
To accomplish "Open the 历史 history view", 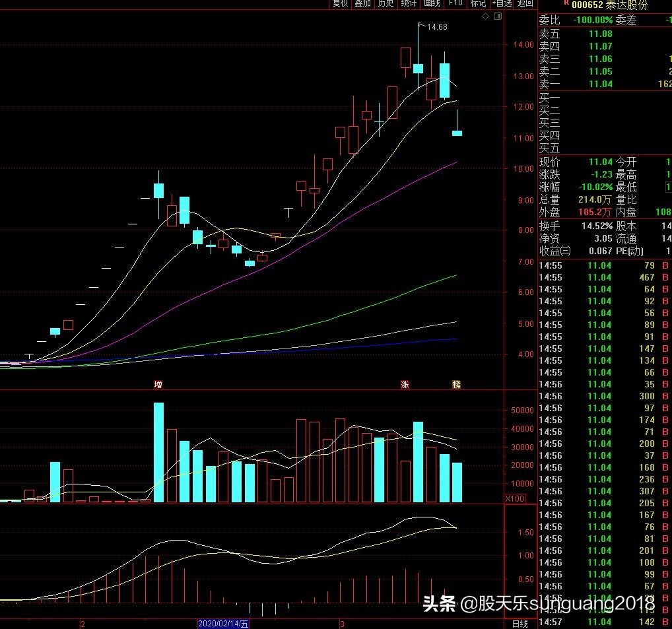I will pyautogui.click(x=386, y=3).
